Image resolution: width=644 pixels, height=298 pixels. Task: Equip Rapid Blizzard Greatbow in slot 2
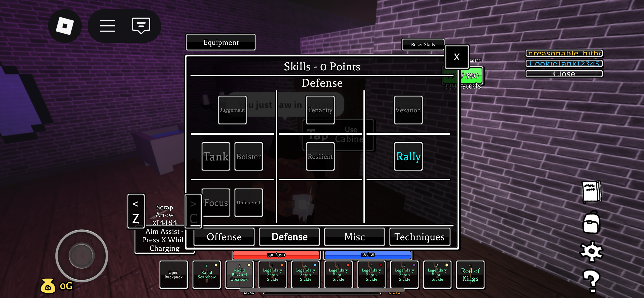(x=239, y=275)
